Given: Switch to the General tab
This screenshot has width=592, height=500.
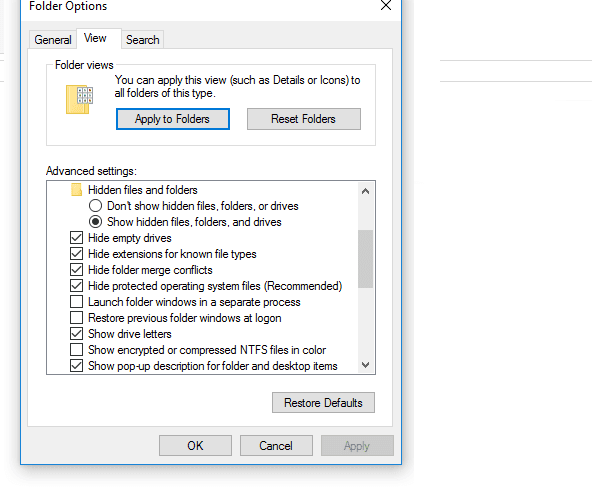Looking at the screenshot, I should (x=53, y=40).
